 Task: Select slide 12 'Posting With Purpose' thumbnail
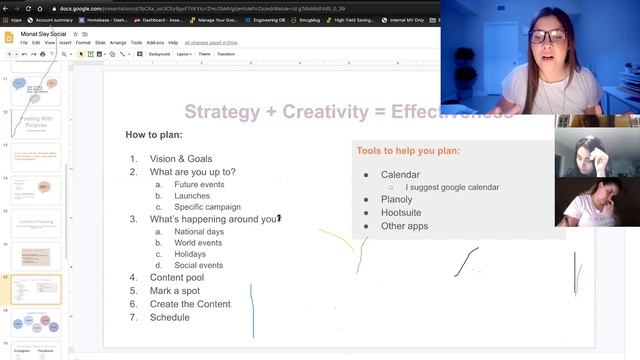click(36, 124)
